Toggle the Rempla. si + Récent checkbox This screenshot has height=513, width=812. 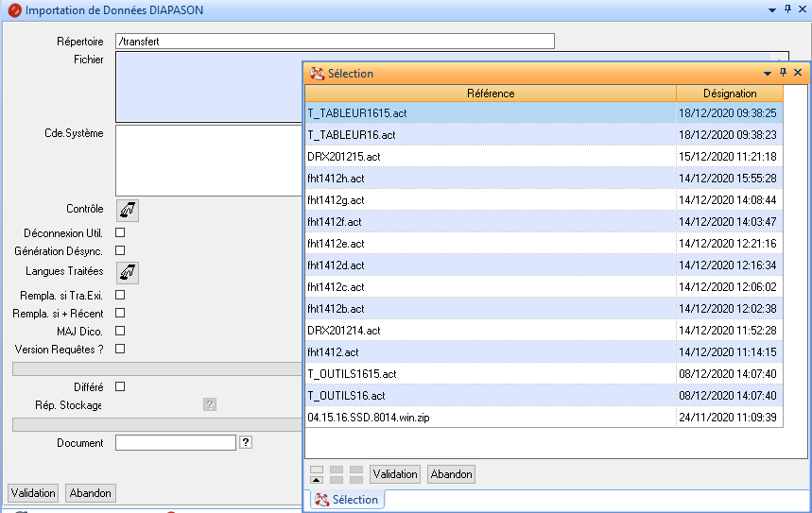[120, 313]
